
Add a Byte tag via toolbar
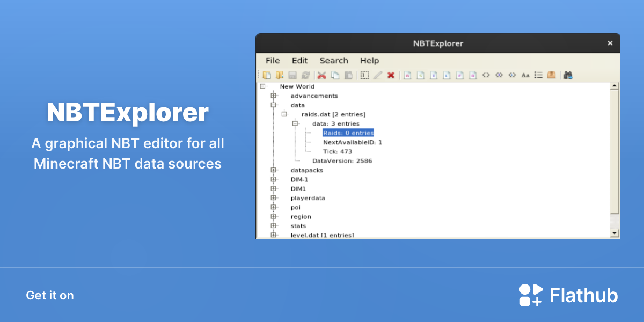[407, 75]
